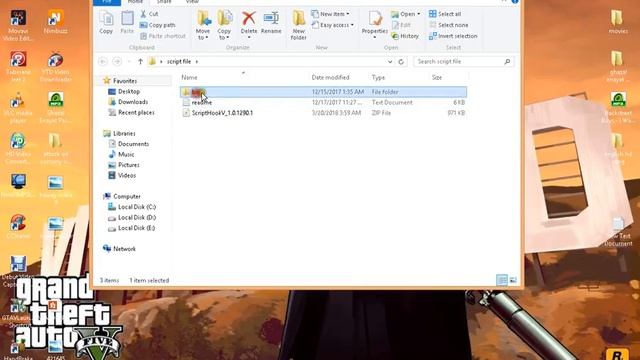Expand the Easy access dropdown
This screenshot has width=640, height=360.
point(333,25)
